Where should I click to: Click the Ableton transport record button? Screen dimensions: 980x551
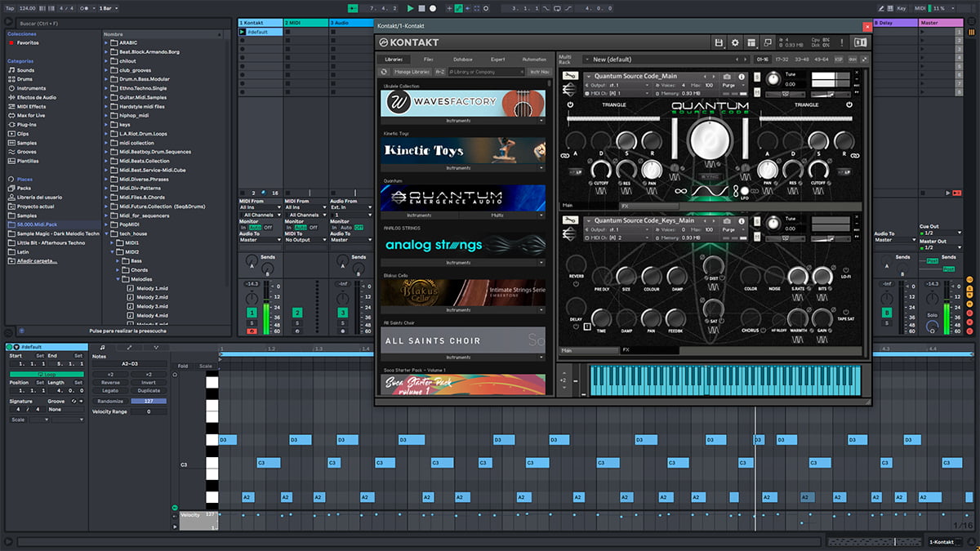(x=433, y=8)
